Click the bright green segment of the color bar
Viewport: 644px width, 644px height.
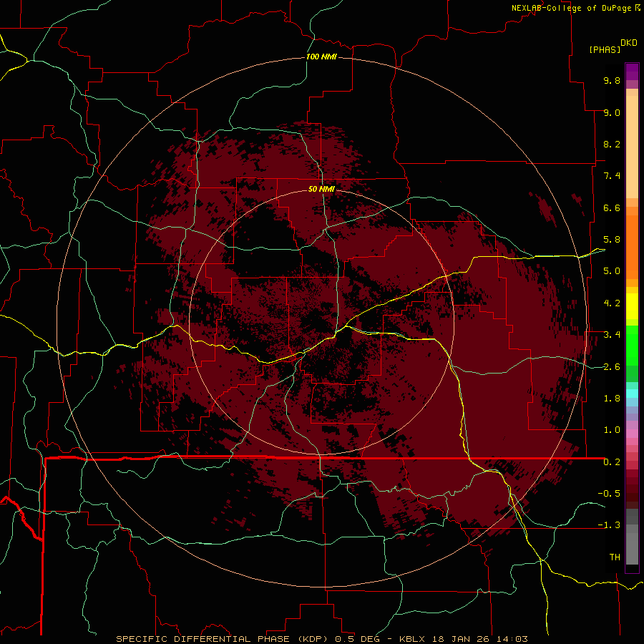click(632, 345)
